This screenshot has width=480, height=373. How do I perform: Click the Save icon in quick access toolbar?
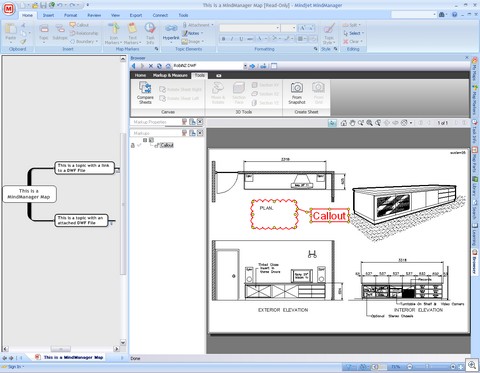tap(44, 5)
